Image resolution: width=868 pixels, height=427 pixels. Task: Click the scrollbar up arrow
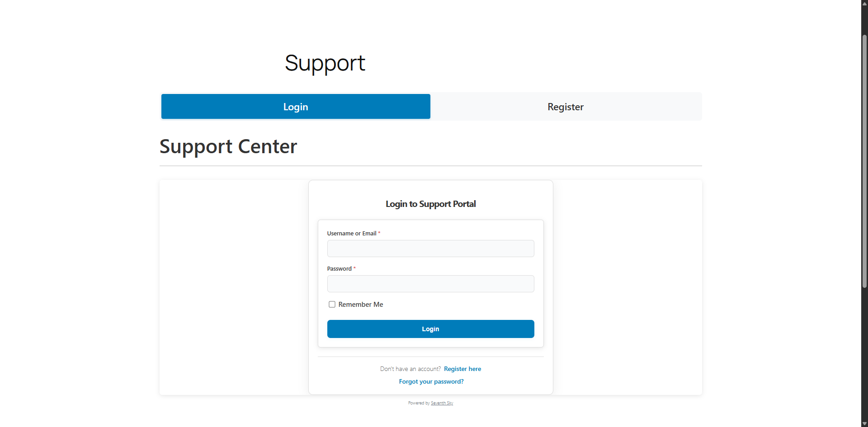tap(864, 4)
